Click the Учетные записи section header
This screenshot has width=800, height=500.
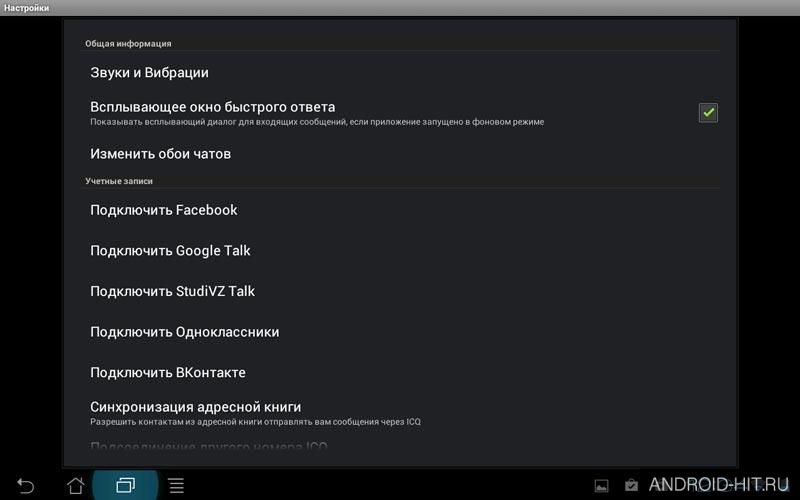119,181
